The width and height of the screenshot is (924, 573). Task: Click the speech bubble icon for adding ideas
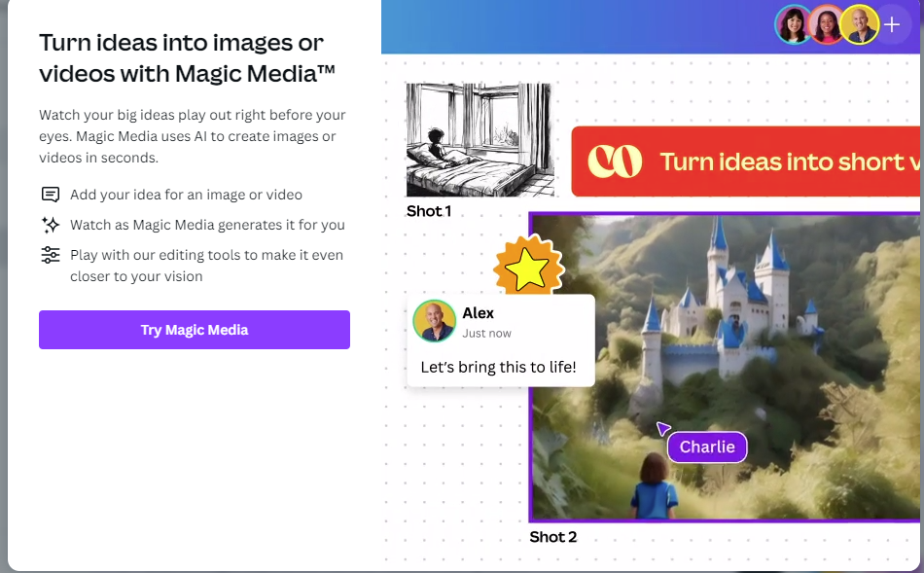pos(51,195)
